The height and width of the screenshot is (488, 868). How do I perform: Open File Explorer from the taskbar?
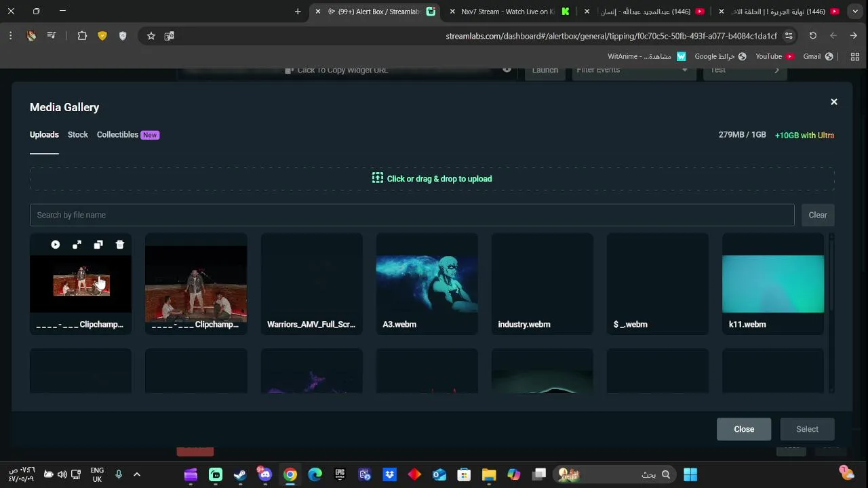coord(489,474)
